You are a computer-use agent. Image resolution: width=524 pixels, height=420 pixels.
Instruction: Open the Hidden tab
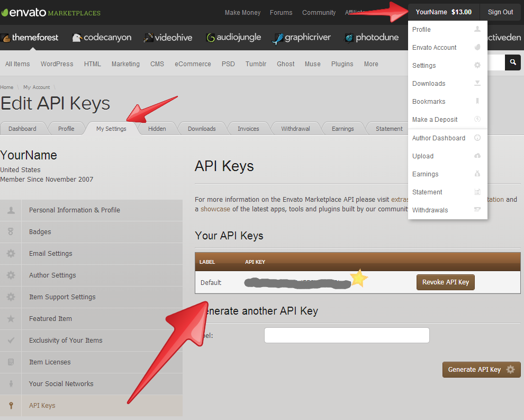point(157,129)
